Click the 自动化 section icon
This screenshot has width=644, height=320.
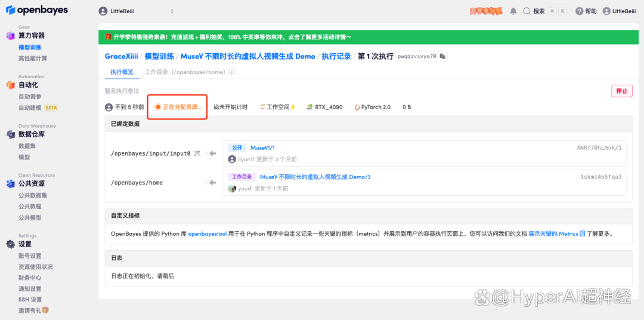pyautogui.click(x=11, y=85)
